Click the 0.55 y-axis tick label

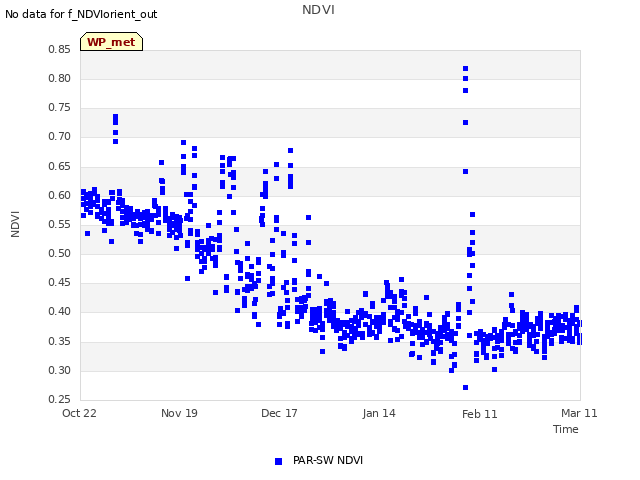[x=60, y=224]
